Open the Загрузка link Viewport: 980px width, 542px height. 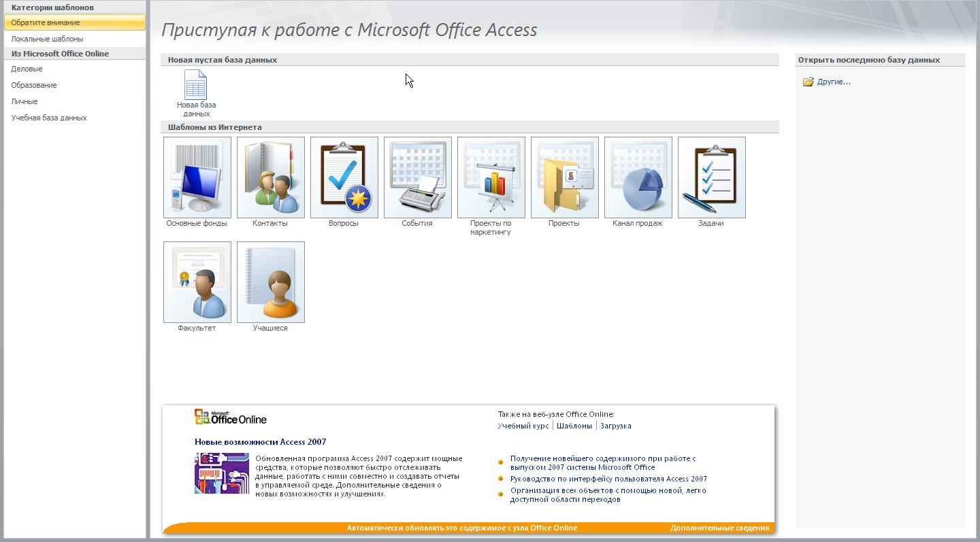616,426
